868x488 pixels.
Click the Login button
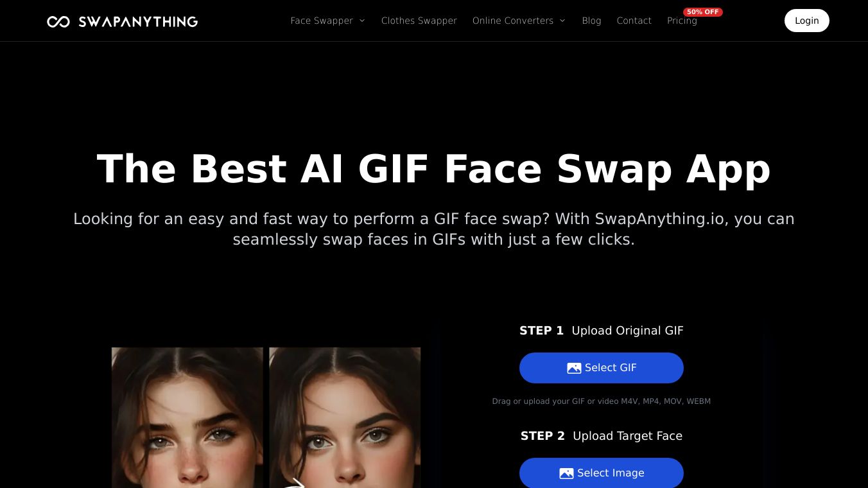807,21
